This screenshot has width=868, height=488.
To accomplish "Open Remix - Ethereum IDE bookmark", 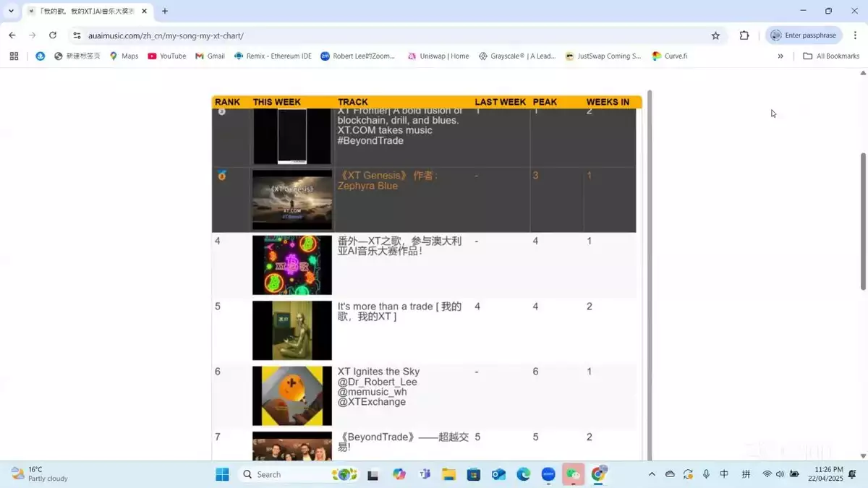I will click(273, 56).
